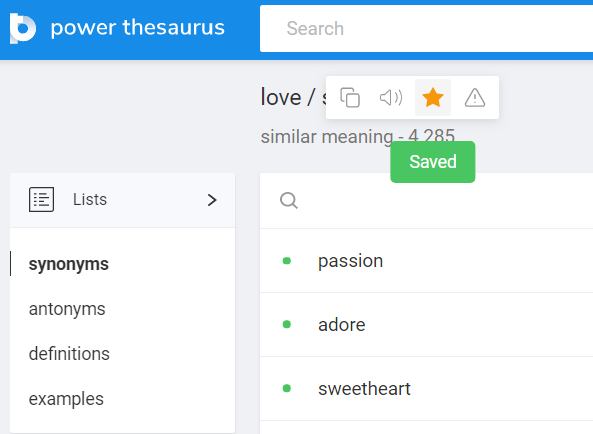Screen dimensions: 593x434
Task: Click the Lists panel icon
Action: [41, 199]
